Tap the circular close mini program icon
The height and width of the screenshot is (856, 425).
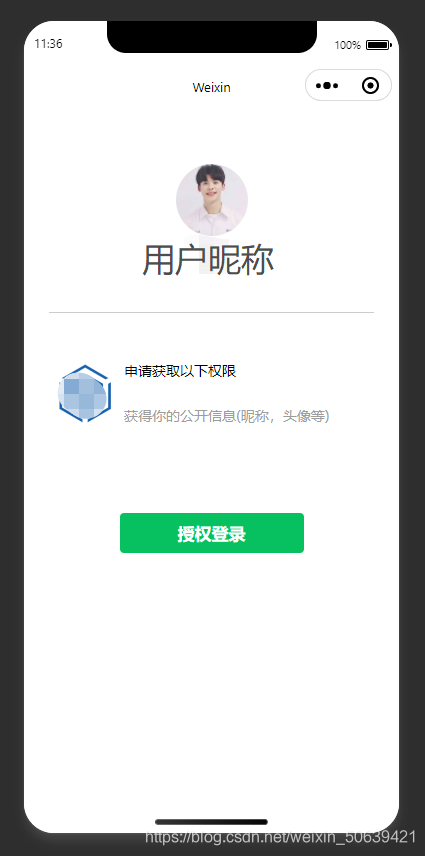click(370, 86)
